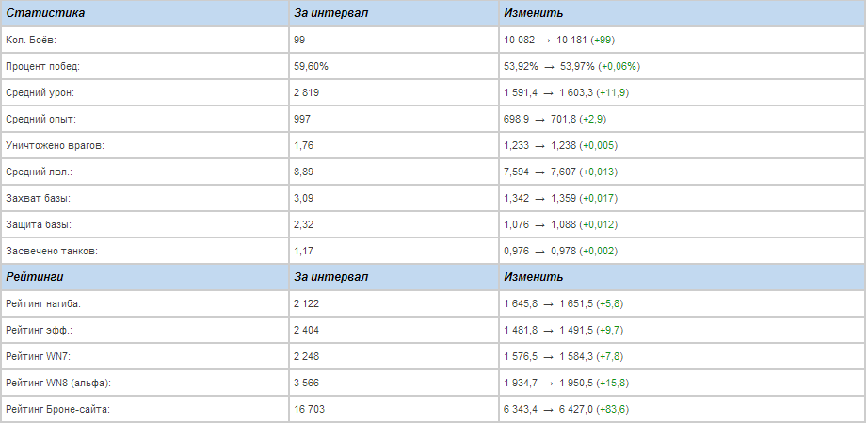Select the Засвечено танков row label
This screenshot has height=425, width=868.
click(51, 252)
